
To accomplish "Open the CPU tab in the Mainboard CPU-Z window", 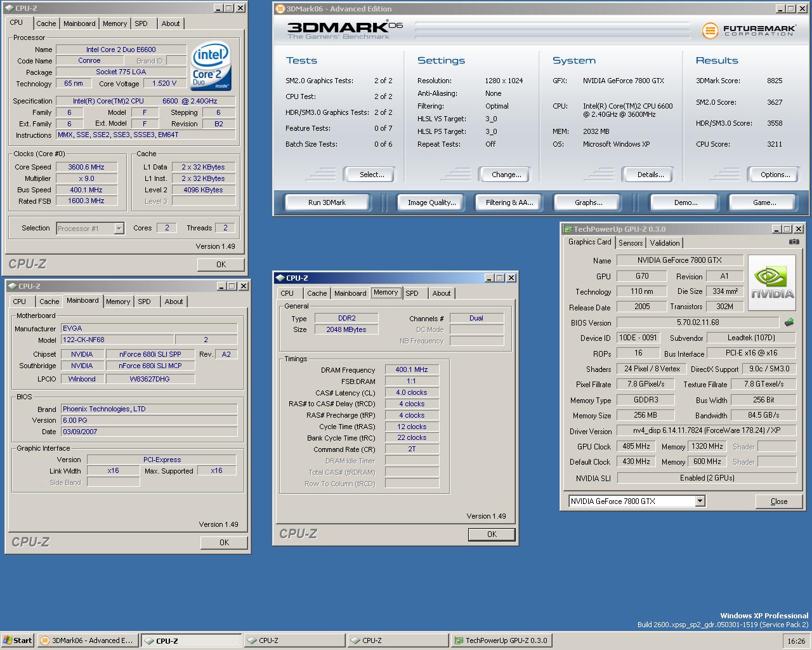I will click(20, 302).
